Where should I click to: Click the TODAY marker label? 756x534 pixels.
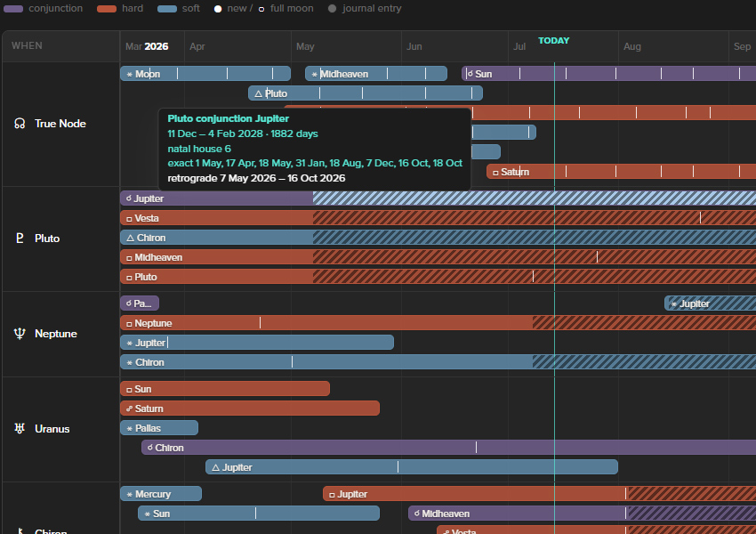tap(553, 41)
